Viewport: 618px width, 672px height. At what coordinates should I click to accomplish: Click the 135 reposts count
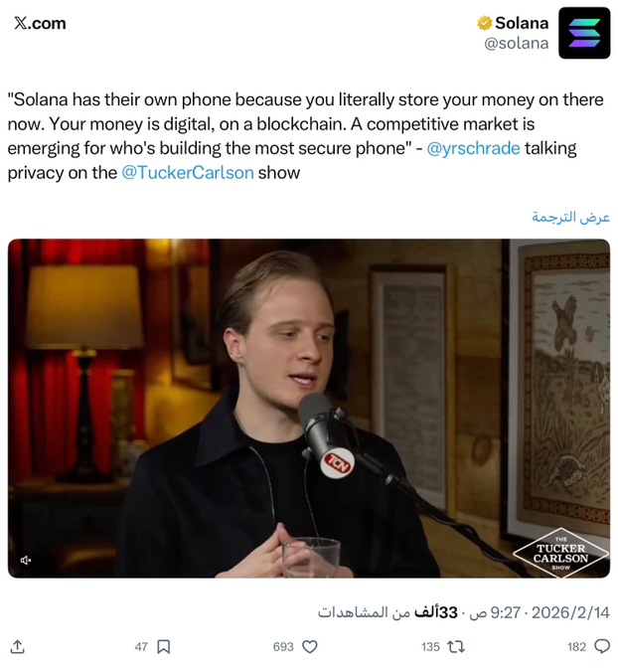pyautogui.click(x=430, y=647)
